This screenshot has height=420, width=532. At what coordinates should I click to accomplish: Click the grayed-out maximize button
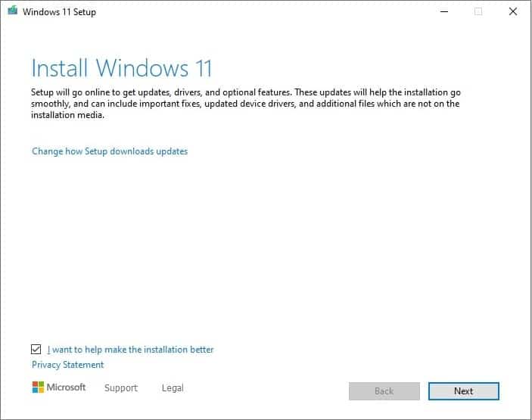coord(478,12)
